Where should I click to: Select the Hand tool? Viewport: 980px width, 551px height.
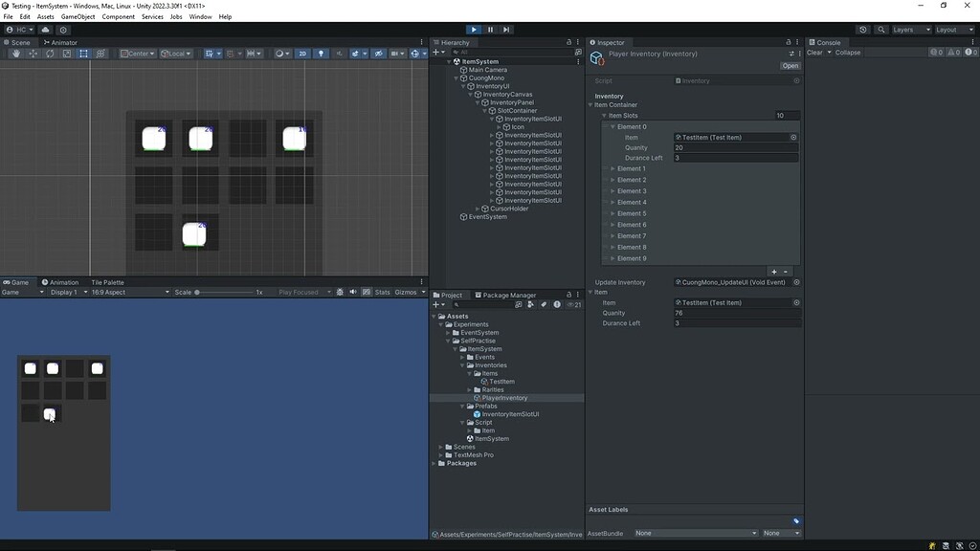pyautogui.click(x=15, y=54)
